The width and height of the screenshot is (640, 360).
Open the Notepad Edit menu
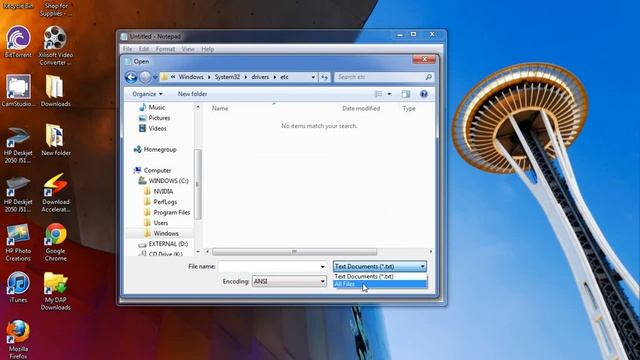click(144, 49)
